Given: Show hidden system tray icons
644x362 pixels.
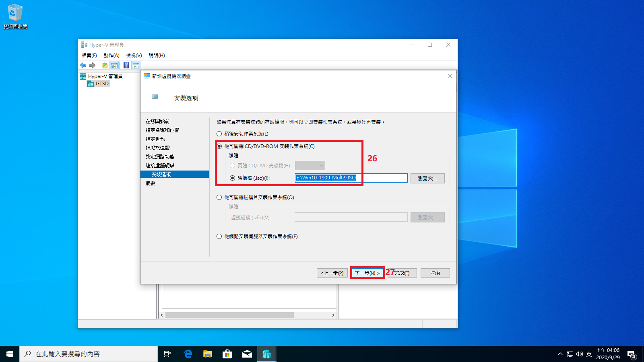Looking at the screenshot, I should [x=560, y=354].
